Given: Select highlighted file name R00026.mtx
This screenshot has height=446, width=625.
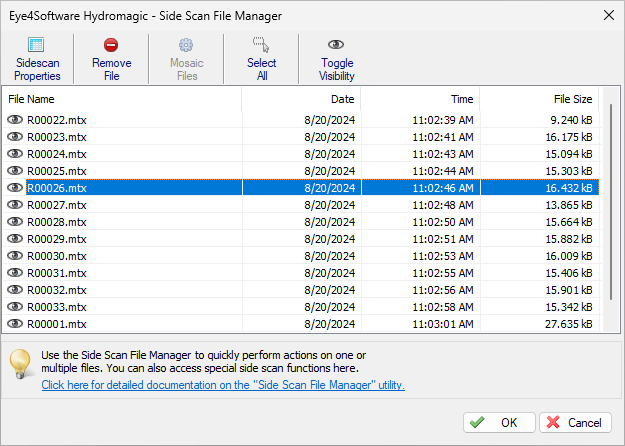Looking at the screenshot, I should [57, 188].
